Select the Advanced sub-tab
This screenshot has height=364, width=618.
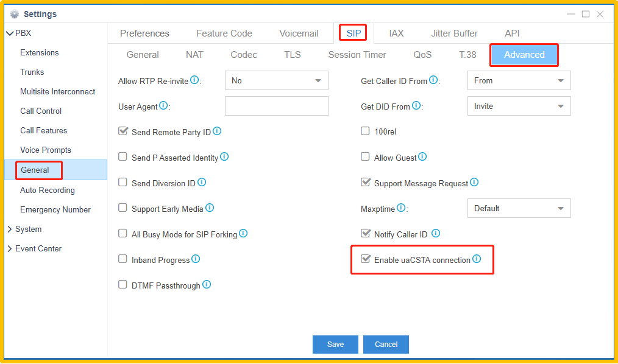coord(524,55)
